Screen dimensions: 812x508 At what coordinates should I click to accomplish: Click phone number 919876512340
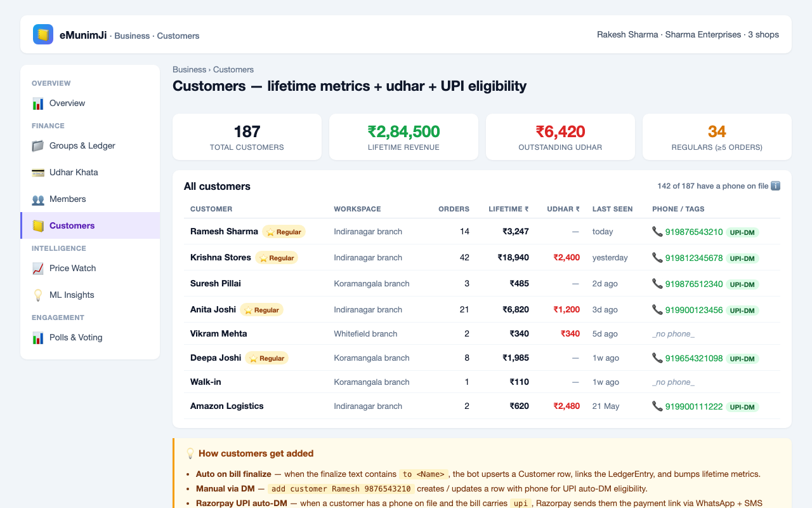point(694,284)
